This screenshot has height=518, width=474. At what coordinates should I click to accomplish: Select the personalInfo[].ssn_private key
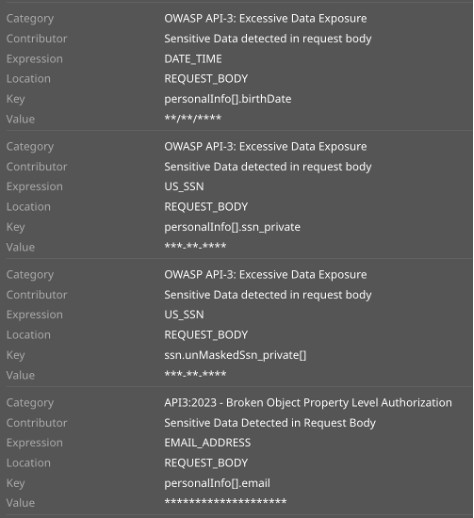pyautogui.click(x=232, y=227)
